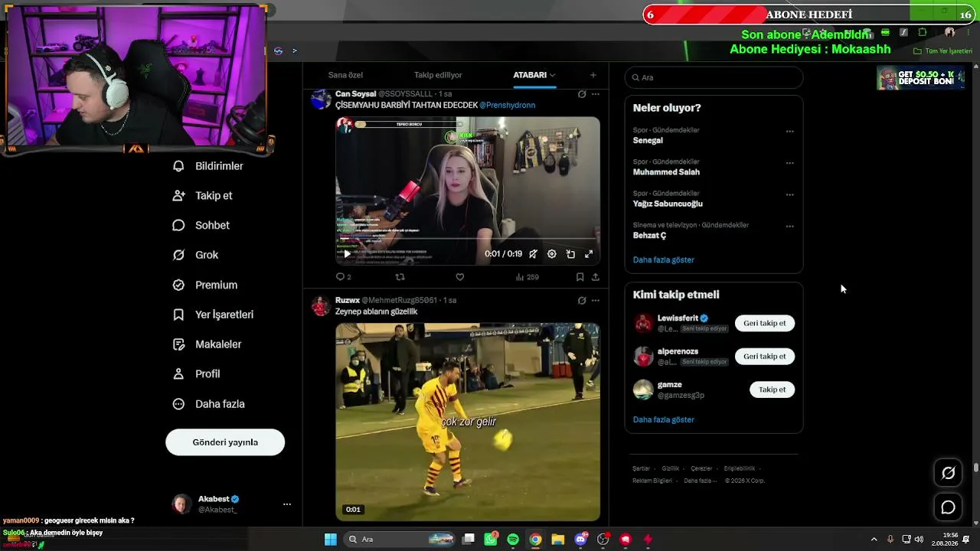Bookmark Can Soysal's post

580,277
